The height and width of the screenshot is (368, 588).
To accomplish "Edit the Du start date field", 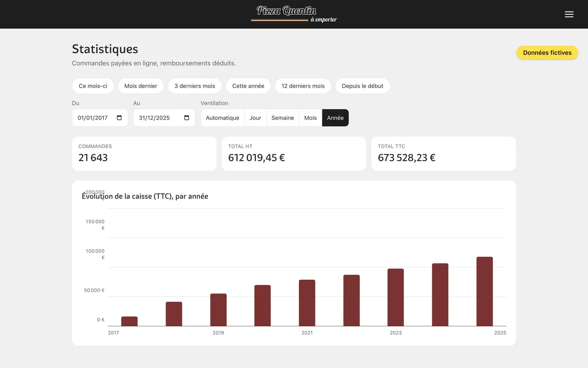I will coord(100,118).
